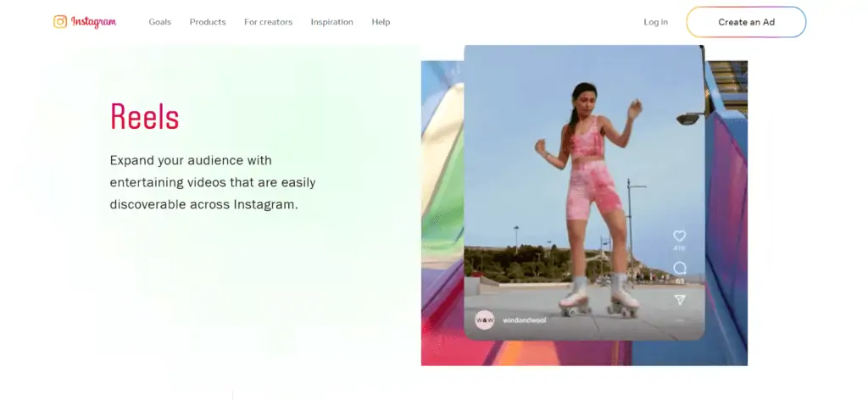The image size is (868, 400).
Task: Open the Help page
Action: click(x=381, y=22)
